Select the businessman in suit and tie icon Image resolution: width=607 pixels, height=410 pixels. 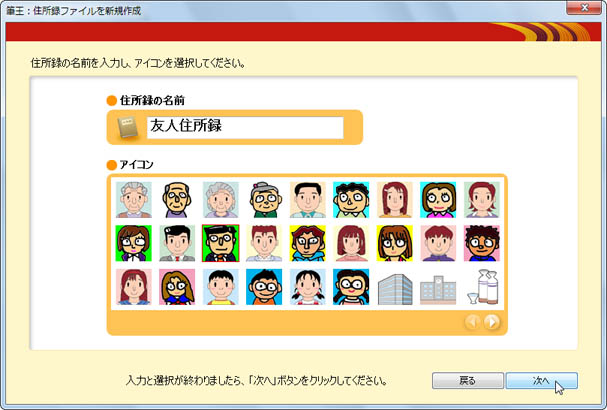[x=178, y=242]
